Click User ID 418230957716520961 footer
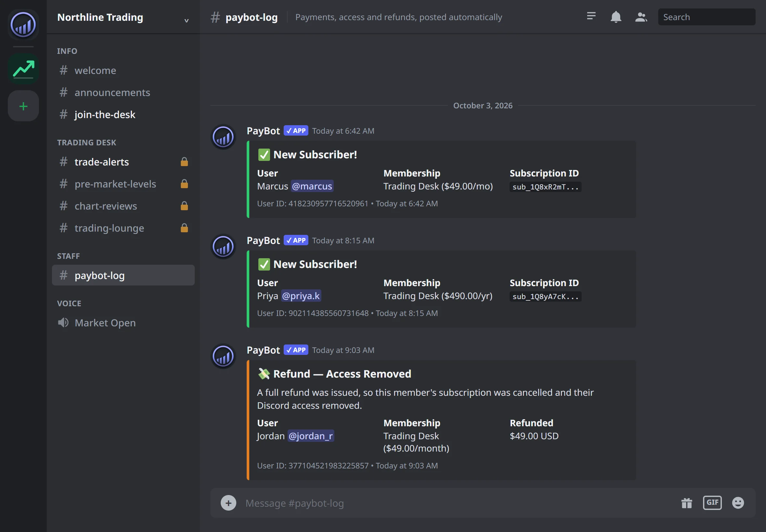This screenshot has width=766, height=532. coord(313,204)
